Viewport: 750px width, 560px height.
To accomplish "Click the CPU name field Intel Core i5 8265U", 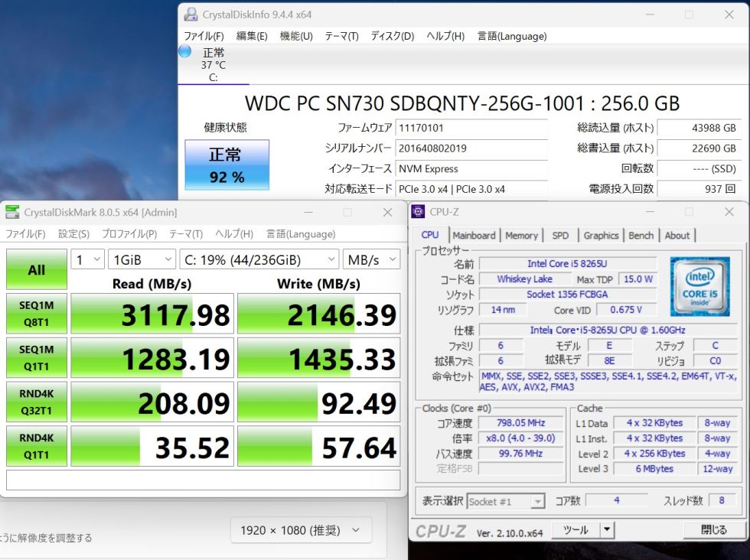I will pos(567,263).
